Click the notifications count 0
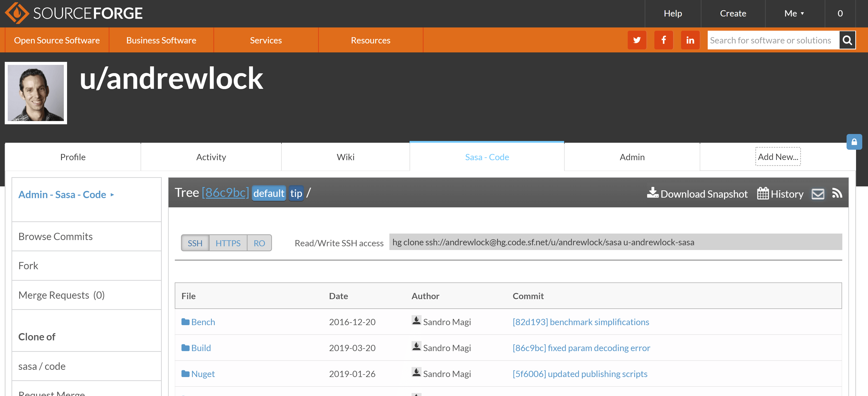Image resolution: width=868 pixels, height=396 pixels. coord(840,13)
